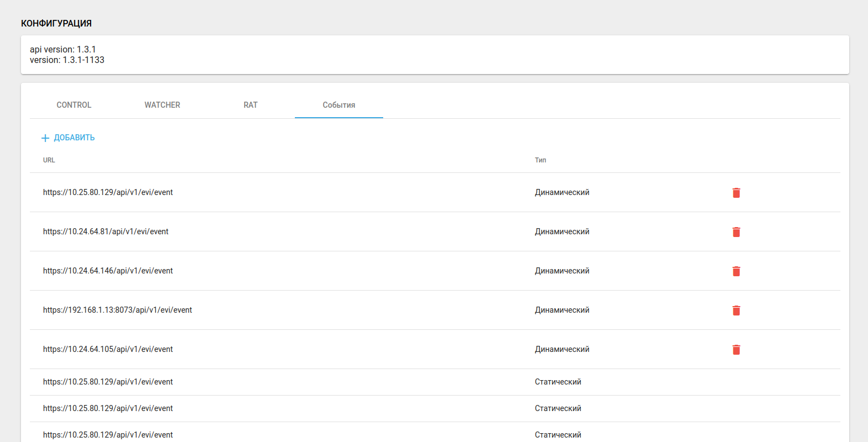Click the 192.168.1.13:8073 event URL text
868x442 pixels.
point(118,310)
